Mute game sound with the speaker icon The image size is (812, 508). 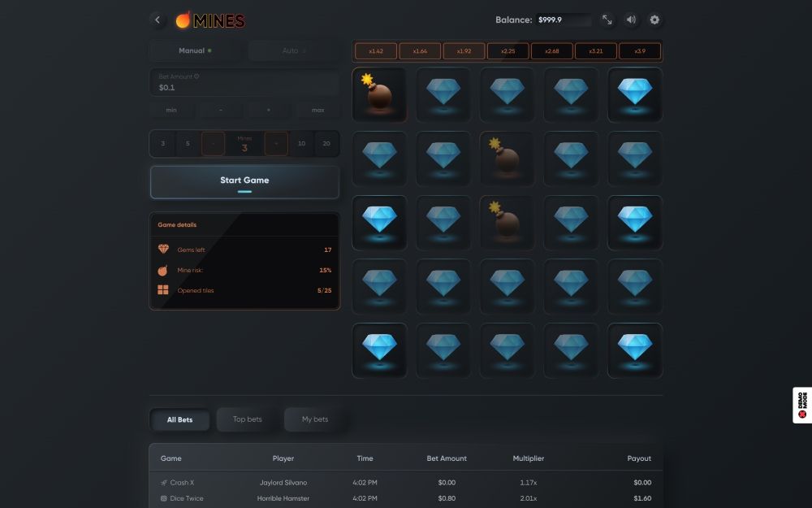[631, 20]
